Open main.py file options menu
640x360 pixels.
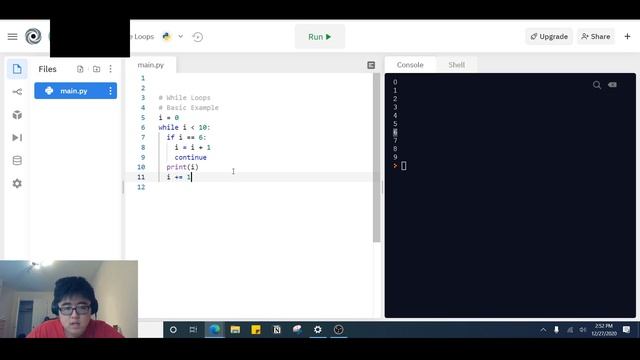(110, 91)
